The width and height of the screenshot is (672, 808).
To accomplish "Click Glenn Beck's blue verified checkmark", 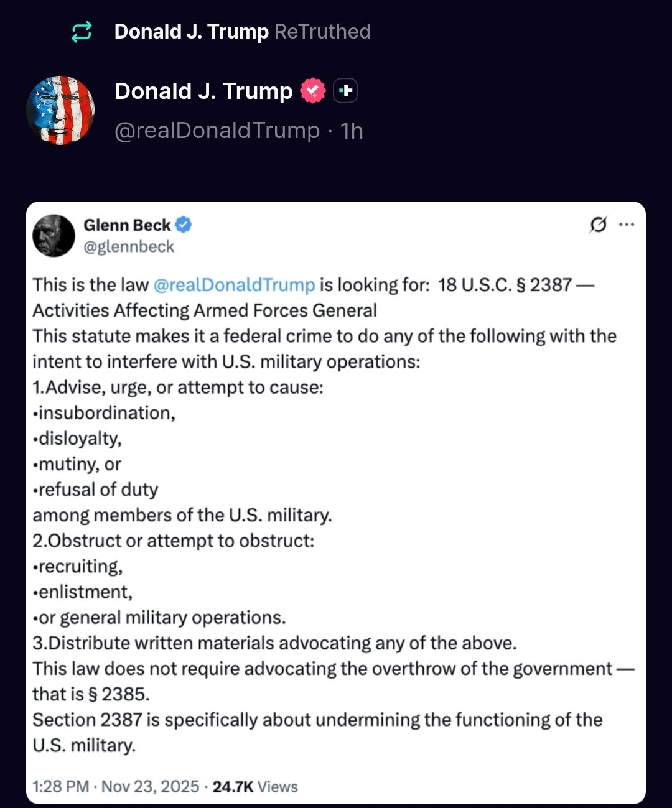I will tap(184, 225).
